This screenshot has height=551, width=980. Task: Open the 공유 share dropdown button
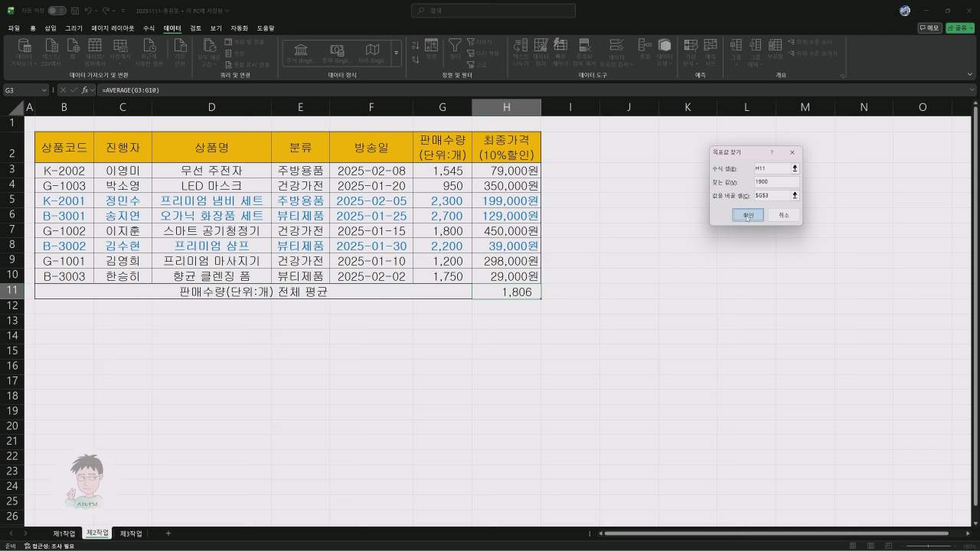point(959,28)
